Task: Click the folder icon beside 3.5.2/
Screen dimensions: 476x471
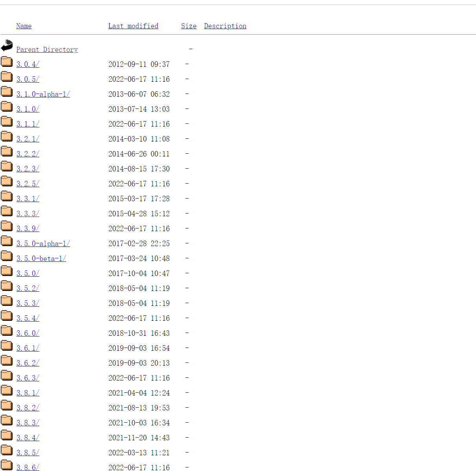Action: click(x=7, y=285)
